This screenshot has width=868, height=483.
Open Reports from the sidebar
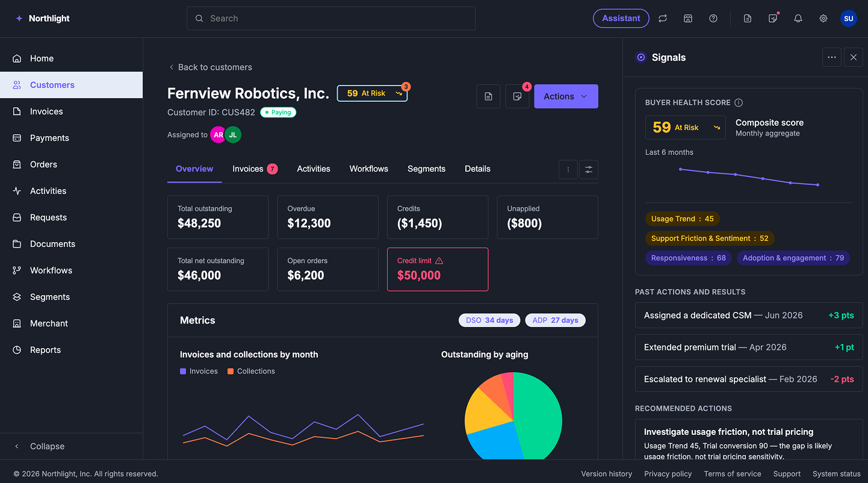(72, 350)
